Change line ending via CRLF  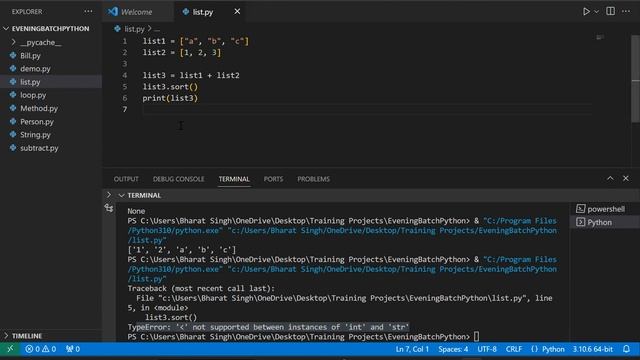pos(513,349)
